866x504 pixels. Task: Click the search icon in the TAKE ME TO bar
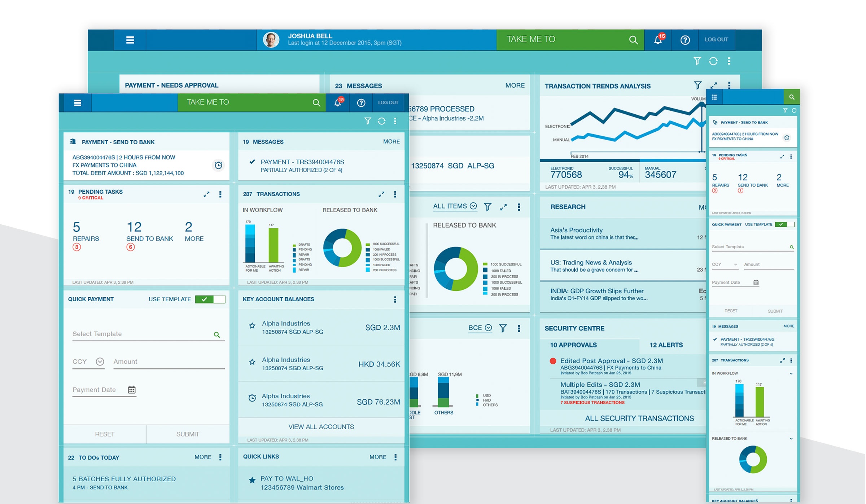click(x=316, y=102)
